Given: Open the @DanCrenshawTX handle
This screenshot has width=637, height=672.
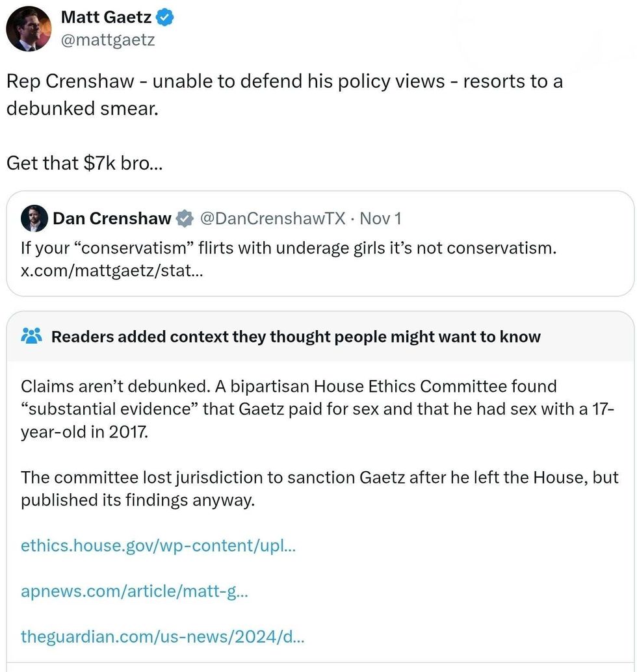Looking at the screenshot, I should (272, 219).
